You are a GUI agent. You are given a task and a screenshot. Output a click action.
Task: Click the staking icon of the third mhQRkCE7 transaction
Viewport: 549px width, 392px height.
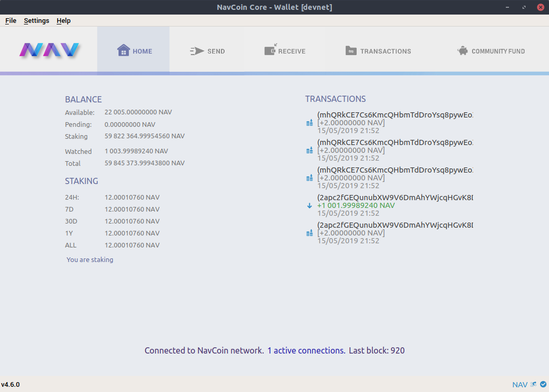pyautogui.click(x=309, y=178)
